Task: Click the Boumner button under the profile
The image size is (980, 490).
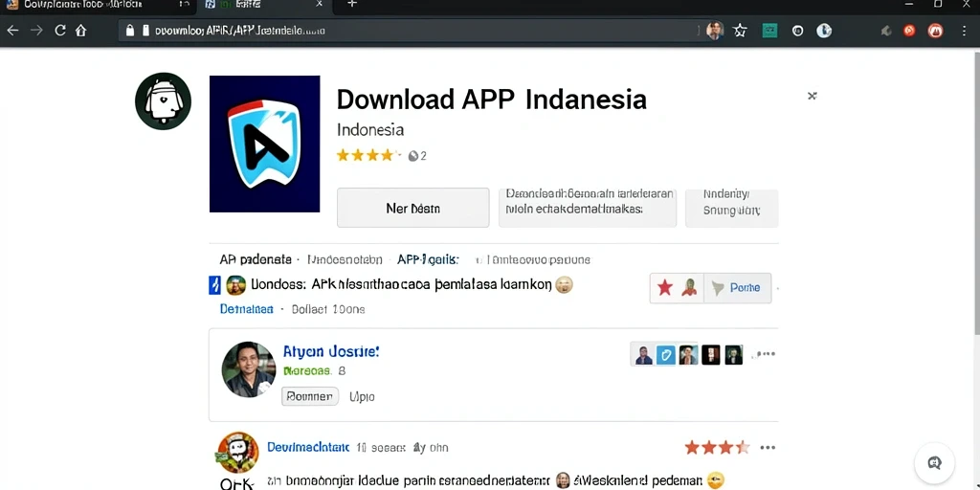Action: coord(310,396)
